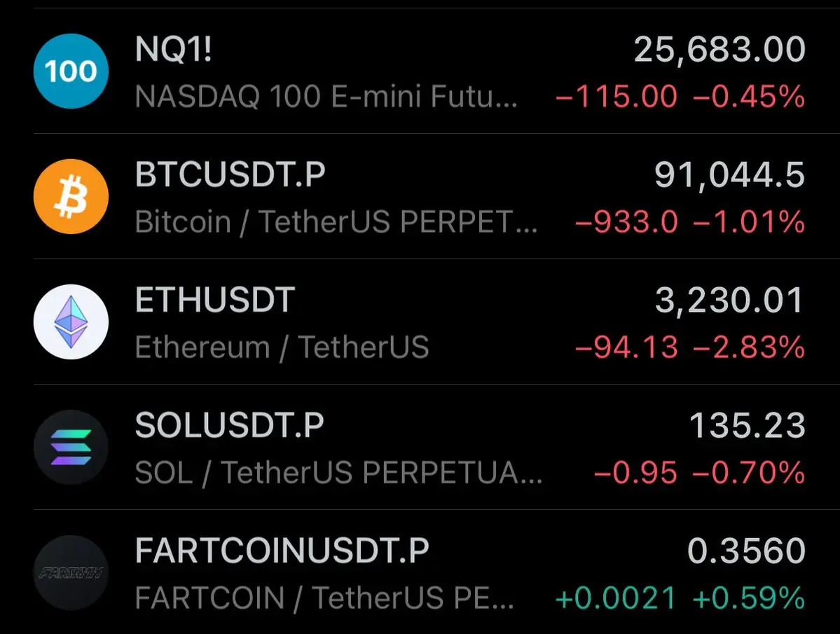
Task: Click the 0.3560 FARTCOIN price
Action: coord(746,551)
